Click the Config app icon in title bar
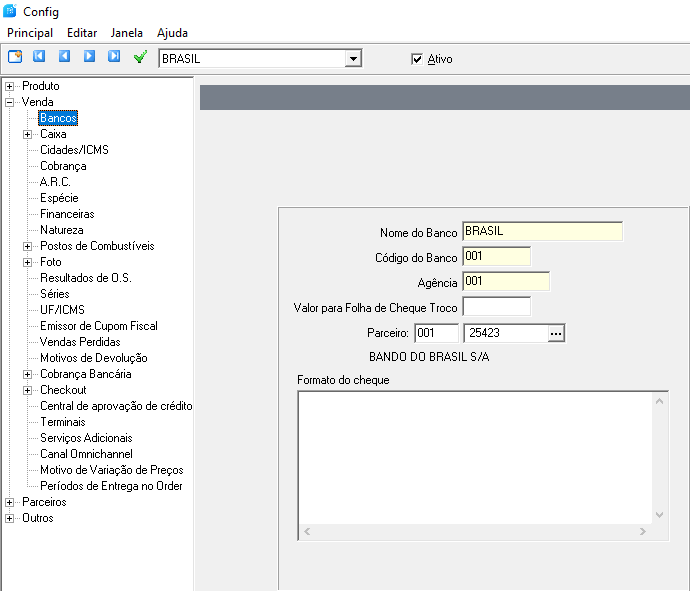This screenshot has height=591, width=690. tap(10, 12)
